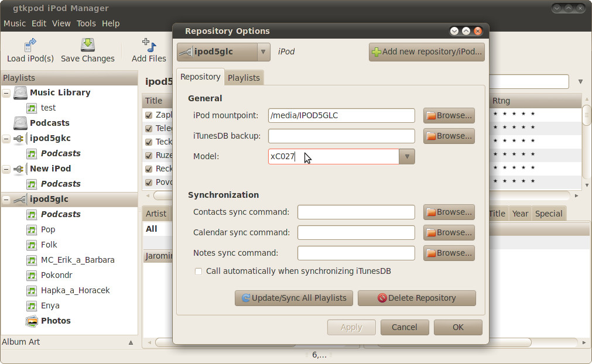This screenshot has height=364, width=592.
Task: Collapse the ipod5gkc tree node
Action: coord(6,139)
